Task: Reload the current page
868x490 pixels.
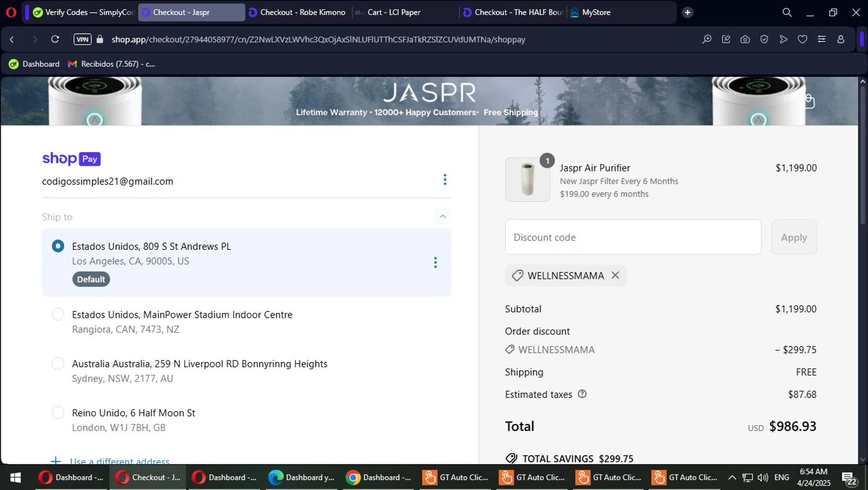Action: pyautogui.click(x=55, y=39)
